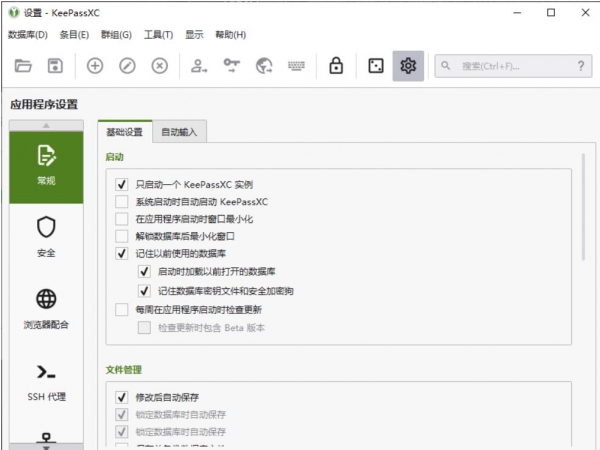Click the 应用程序设置 heading text
The image size is (600, 450).
(44, 104)
